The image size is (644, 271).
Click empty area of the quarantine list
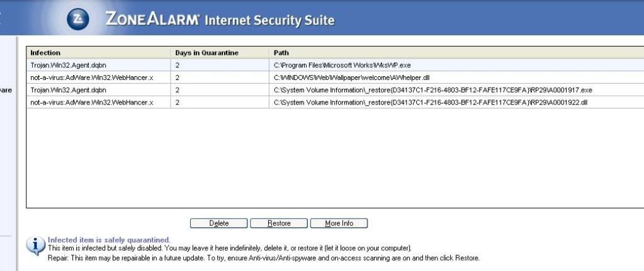335,158
